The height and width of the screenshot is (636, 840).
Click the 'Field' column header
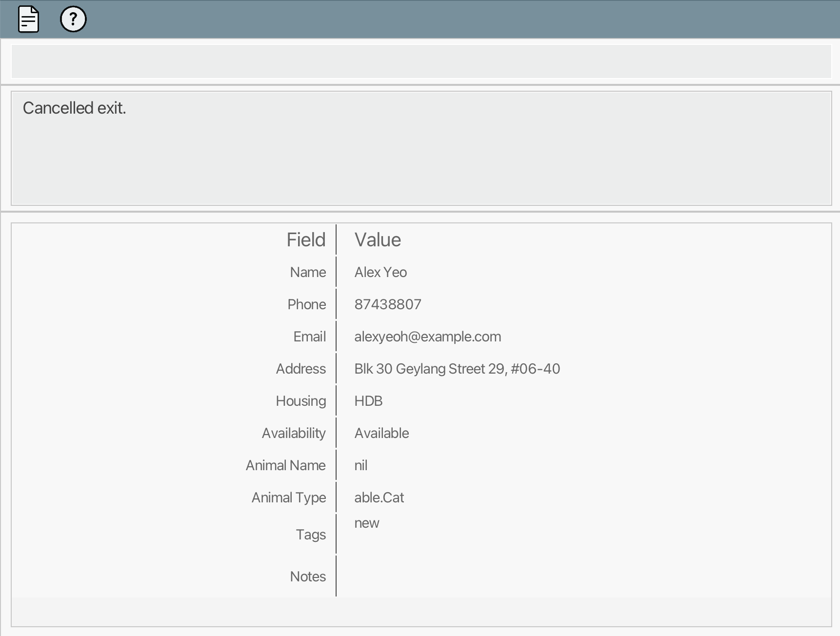(306, 240)
